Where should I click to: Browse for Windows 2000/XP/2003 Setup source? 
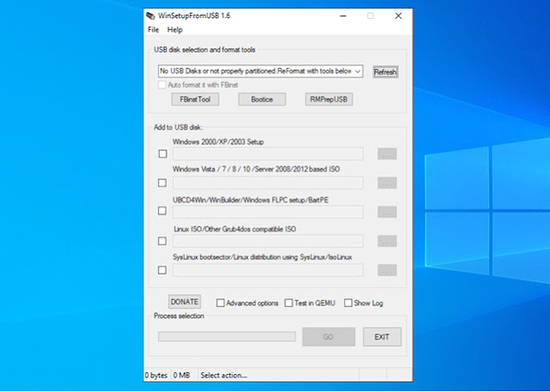coord(387,154)
